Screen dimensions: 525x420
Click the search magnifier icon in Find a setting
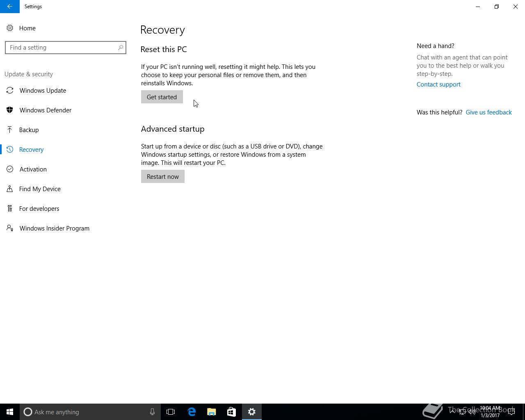click(120, 48)
